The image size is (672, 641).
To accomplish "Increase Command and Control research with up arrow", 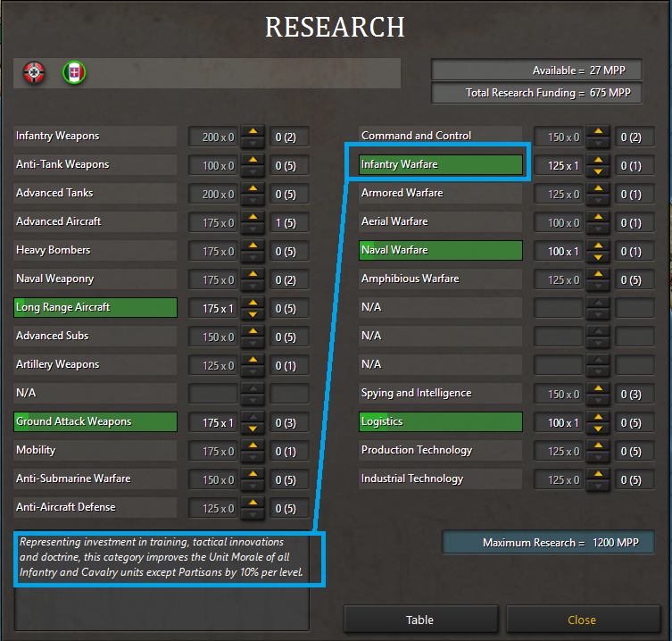I will pos(598,131).
